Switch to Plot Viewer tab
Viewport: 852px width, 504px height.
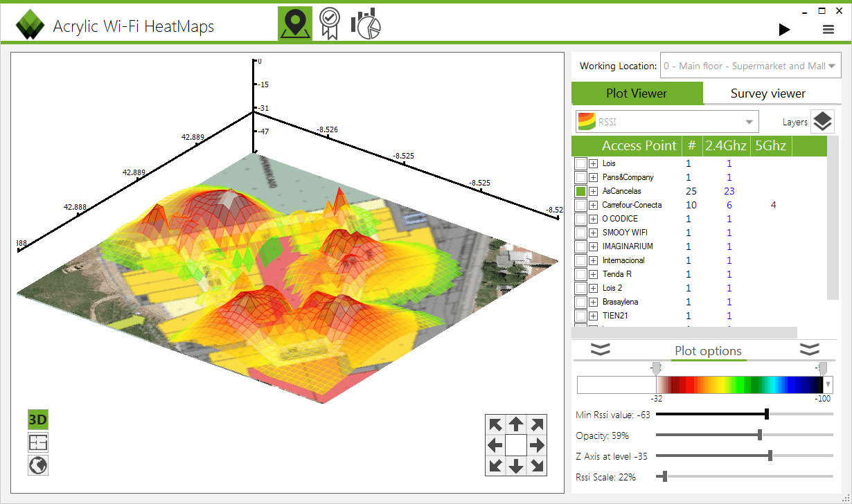point(637,93)
